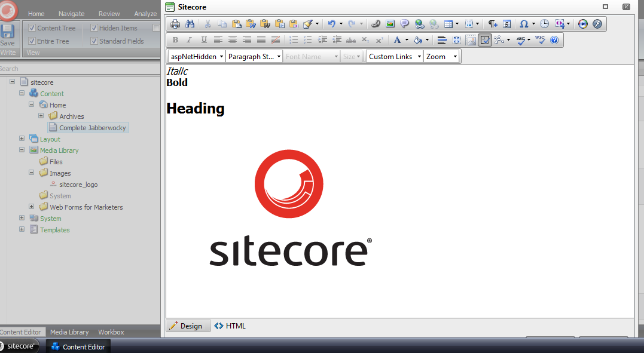Click the Undo arrow icon
Image resolution: width=644 pixels, height=353 pixels.
[x=331, y=24]
